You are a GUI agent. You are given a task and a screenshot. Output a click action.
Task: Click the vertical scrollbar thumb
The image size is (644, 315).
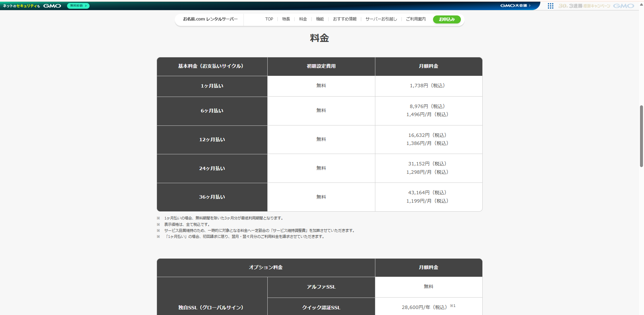[641, 136]
